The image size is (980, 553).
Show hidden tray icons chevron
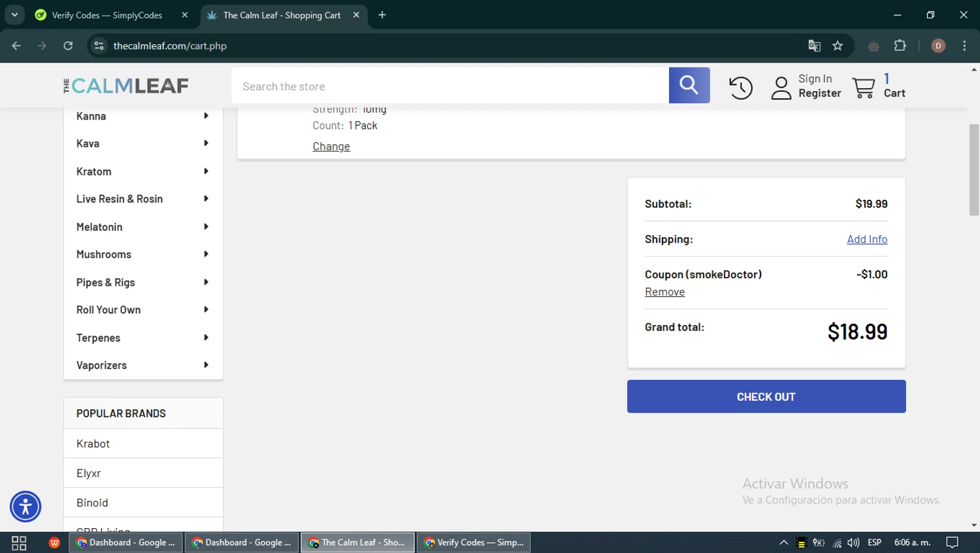pyautogui.click(x=783, y=543)
